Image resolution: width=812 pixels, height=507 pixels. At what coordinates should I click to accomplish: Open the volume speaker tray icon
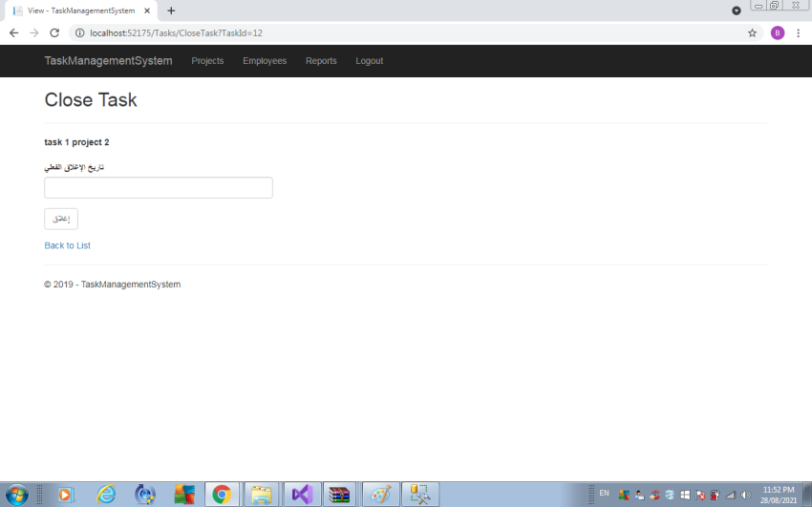click(x=746, y=496)
